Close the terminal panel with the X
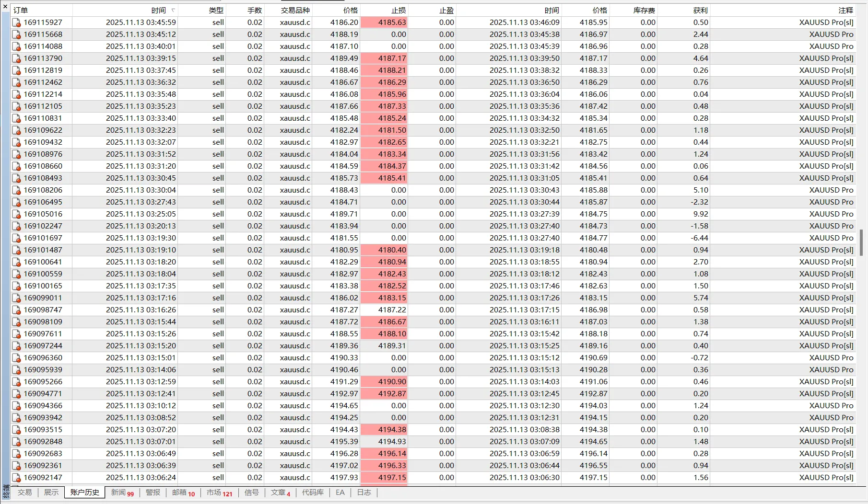868x504 pixels. coord(5,6)
